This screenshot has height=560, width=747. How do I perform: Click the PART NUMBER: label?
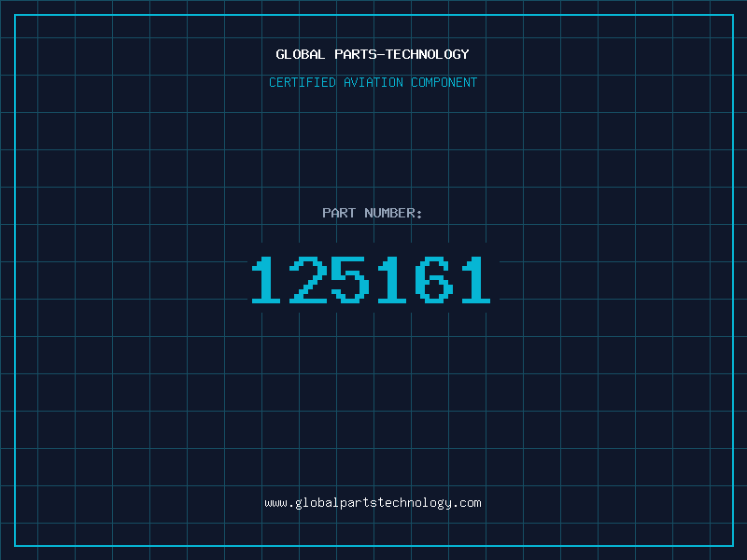[372, 213]
